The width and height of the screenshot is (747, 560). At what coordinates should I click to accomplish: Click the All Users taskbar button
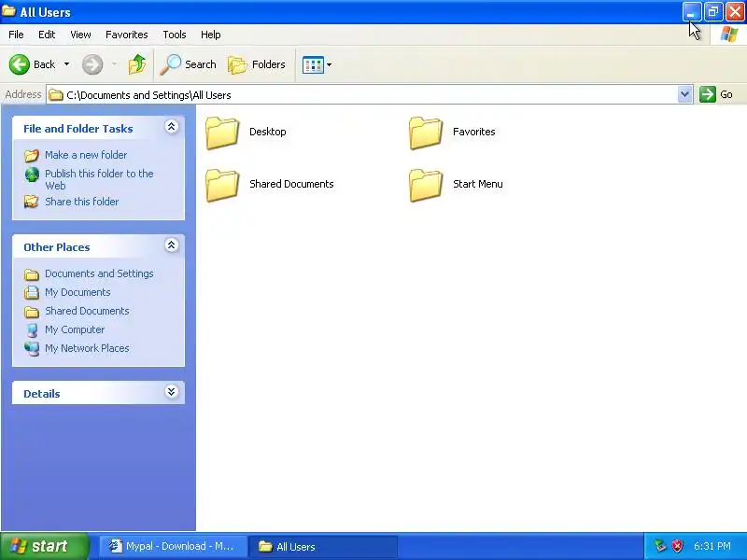[323, 546]
